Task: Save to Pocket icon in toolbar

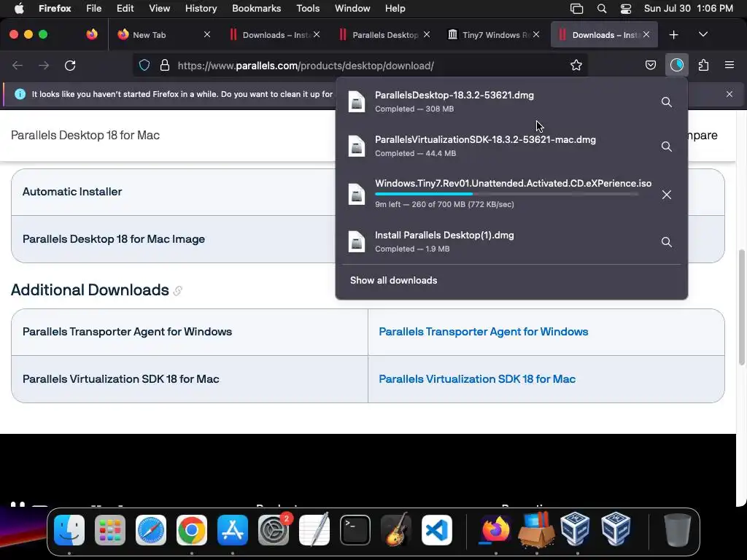Action: click(650, 65)
